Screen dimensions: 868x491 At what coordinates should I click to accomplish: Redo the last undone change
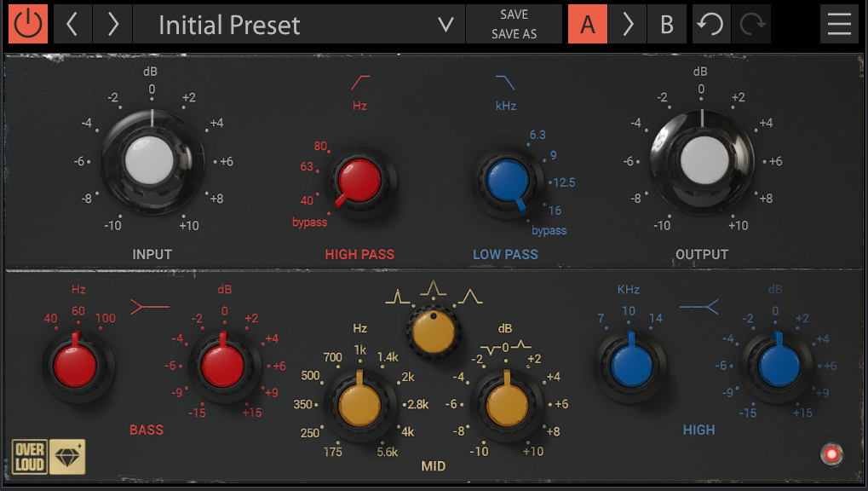[751, 25]
